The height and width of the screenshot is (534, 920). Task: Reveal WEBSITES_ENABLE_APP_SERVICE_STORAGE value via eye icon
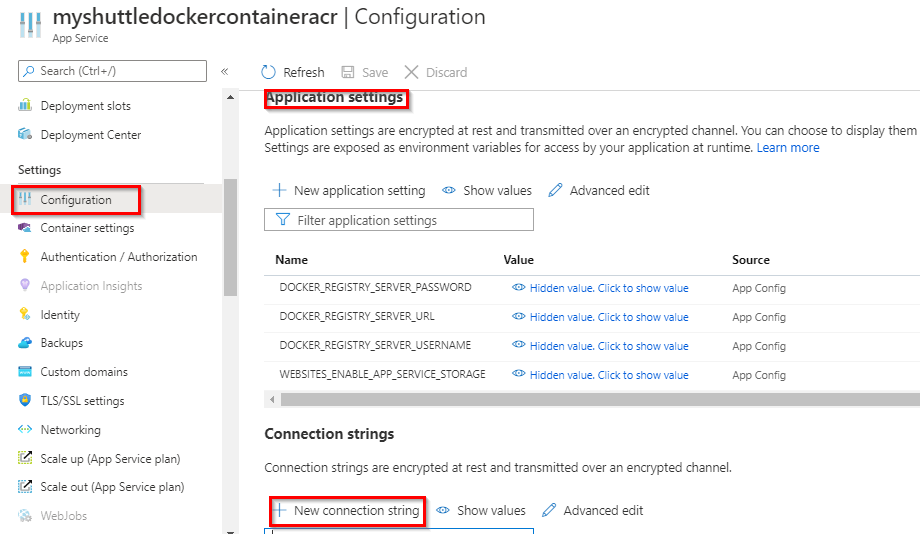[x=518, y=374]
